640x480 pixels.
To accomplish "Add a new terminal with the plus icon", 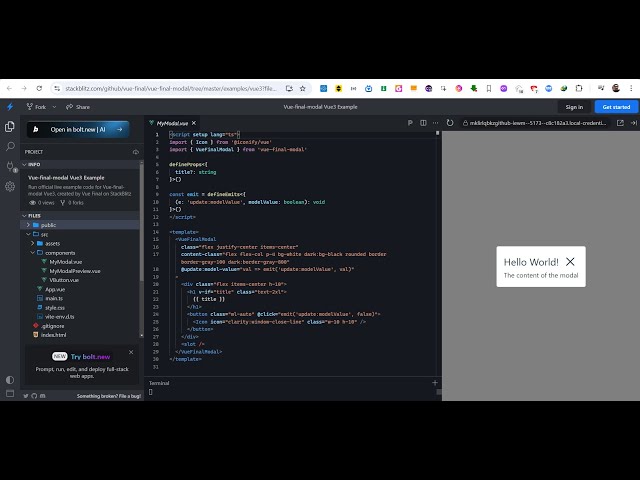I will 434,383.
